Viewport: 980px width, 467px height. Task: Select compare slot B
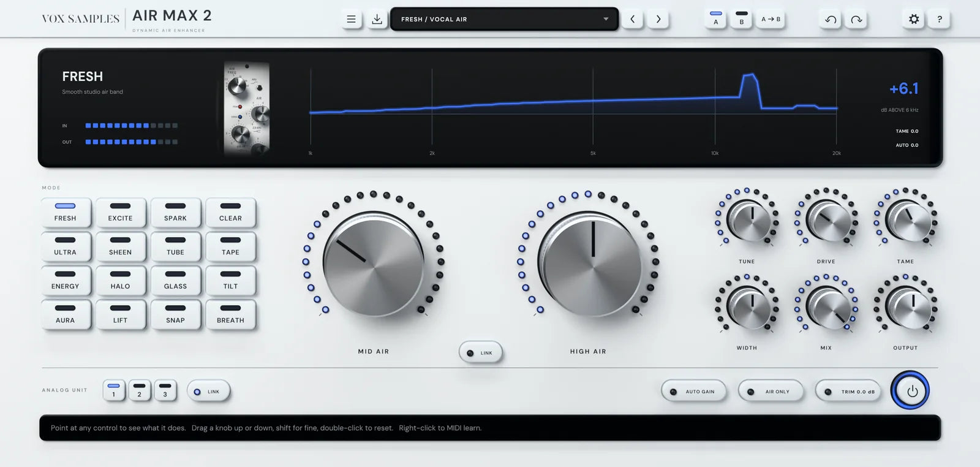tap(741, 19)
